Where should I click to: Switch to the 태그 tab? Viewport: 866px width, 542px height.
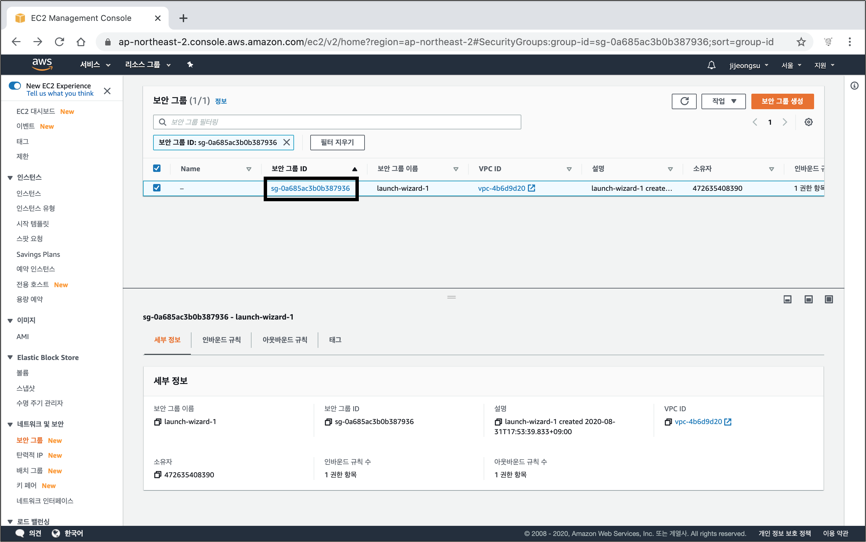point(335,340)
